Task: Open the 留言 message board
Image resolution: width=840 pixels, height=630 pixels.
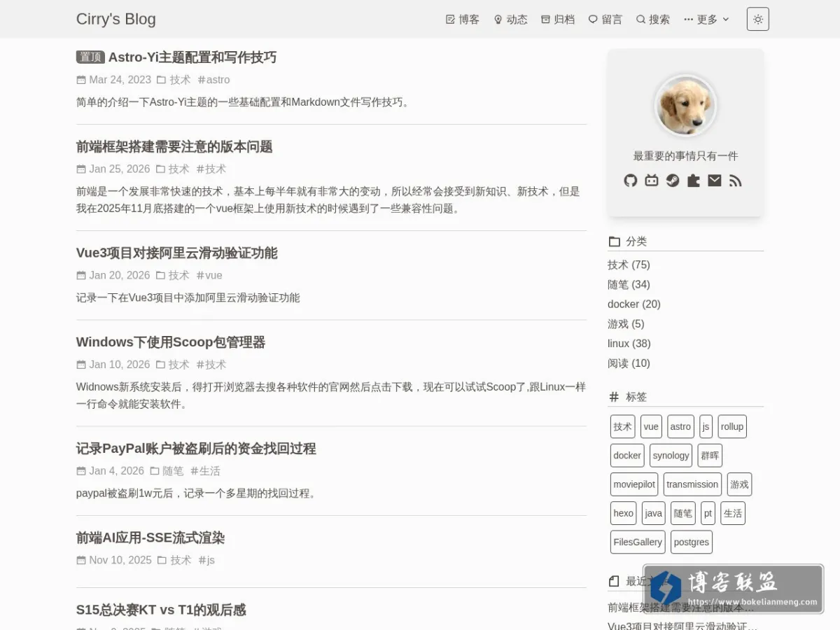Action: coord(605,20)
